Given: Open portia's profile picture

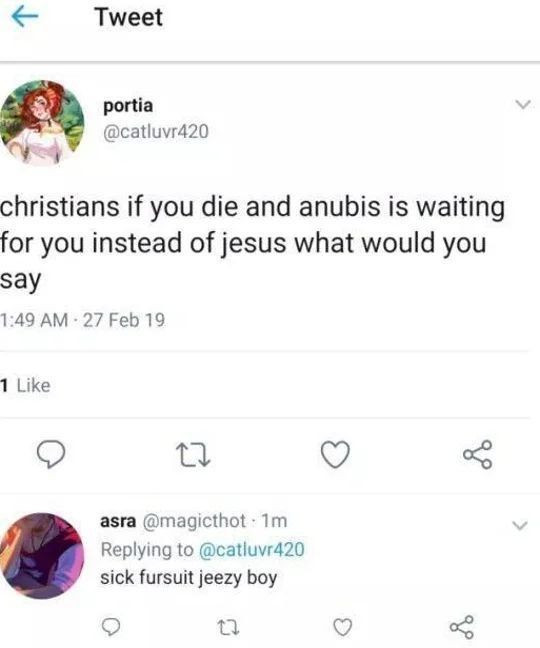Looking at the screenshot, I should pyautogui.click(x=42, y=123).
